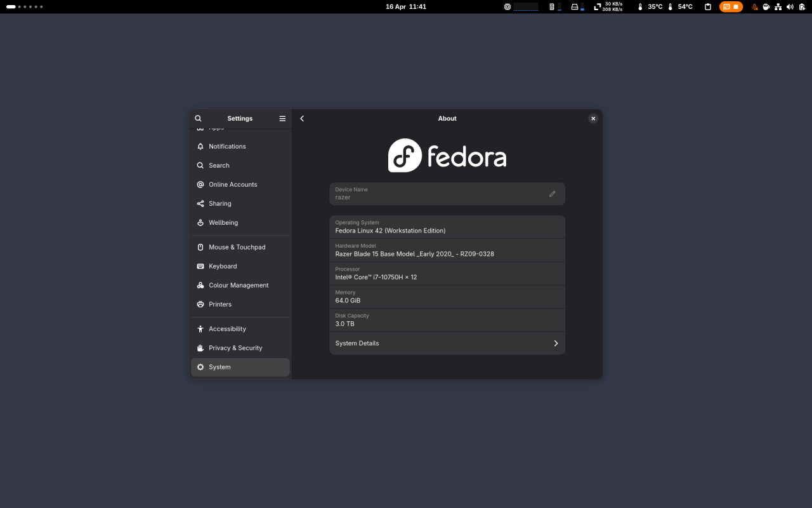Open the volume speaker icon in the top bar
The image size is (812, 508).
click(789, 7)
